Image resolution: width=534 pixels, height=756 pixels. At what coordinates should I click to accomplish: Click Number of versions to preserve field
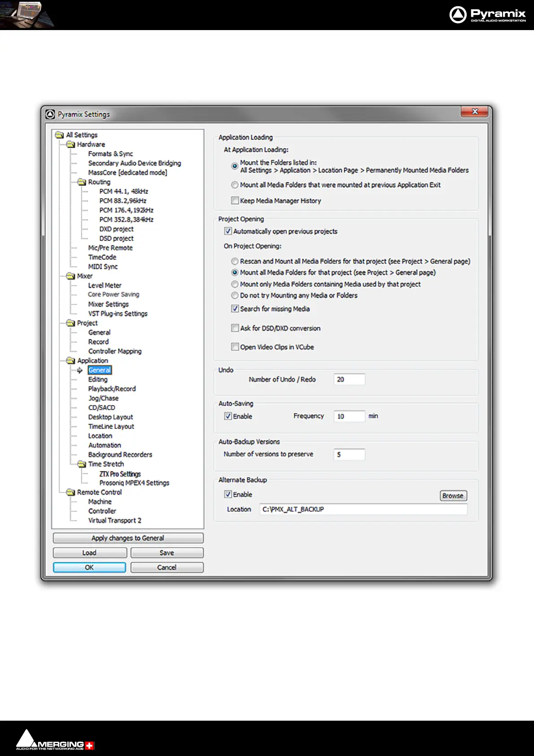point(349,454)
